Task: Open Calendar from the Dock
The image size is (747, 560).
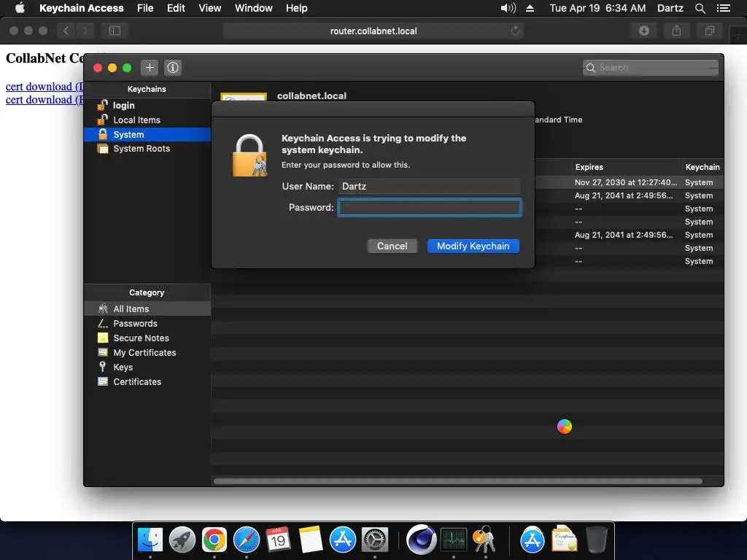Action: pyautogui.click(x=278, y=540)
